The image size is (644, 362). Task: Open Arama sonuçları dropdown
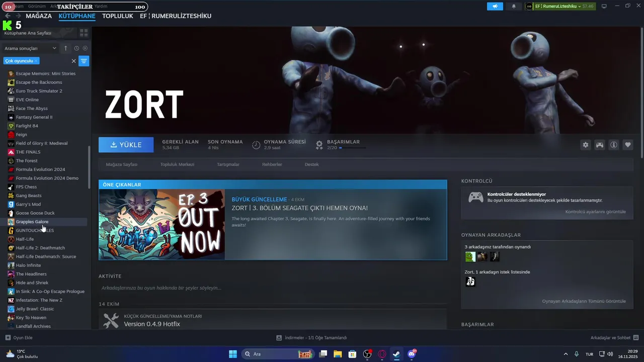coord(30,48)
